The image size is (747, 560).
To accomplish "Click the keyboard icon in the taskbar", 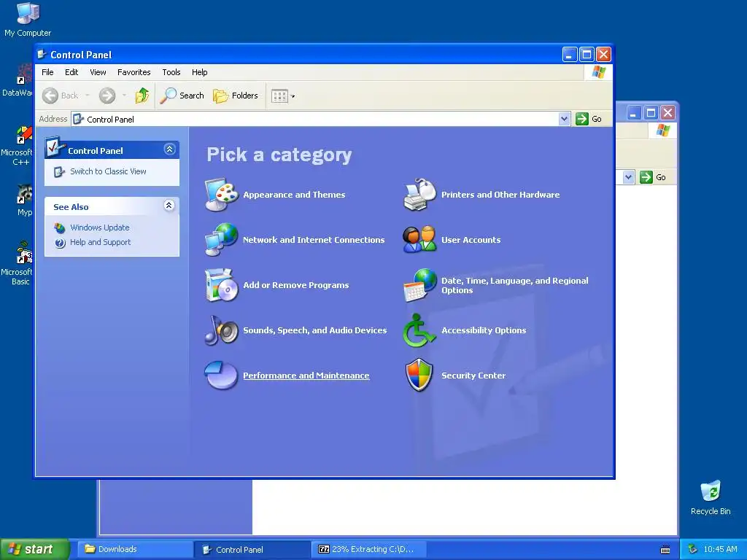I will 665,550.
